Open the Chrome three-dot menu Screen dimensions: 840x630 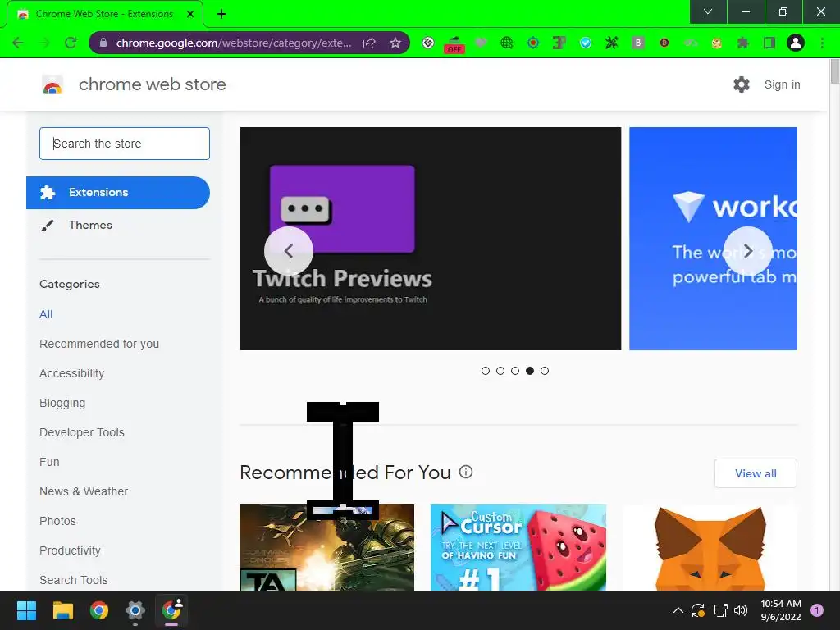[822, 43]
